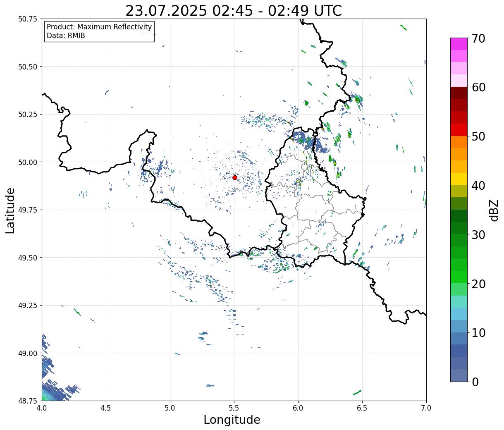Click the longitude tick label 6.5
The width and height of the screenshot is (504, 430).
point(362,408)
